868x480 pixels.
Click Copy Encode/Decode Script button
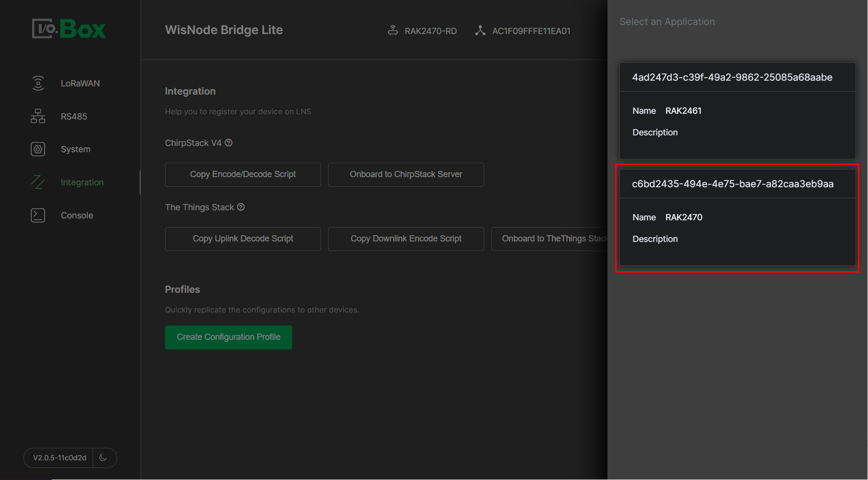[x=243, y=174]
